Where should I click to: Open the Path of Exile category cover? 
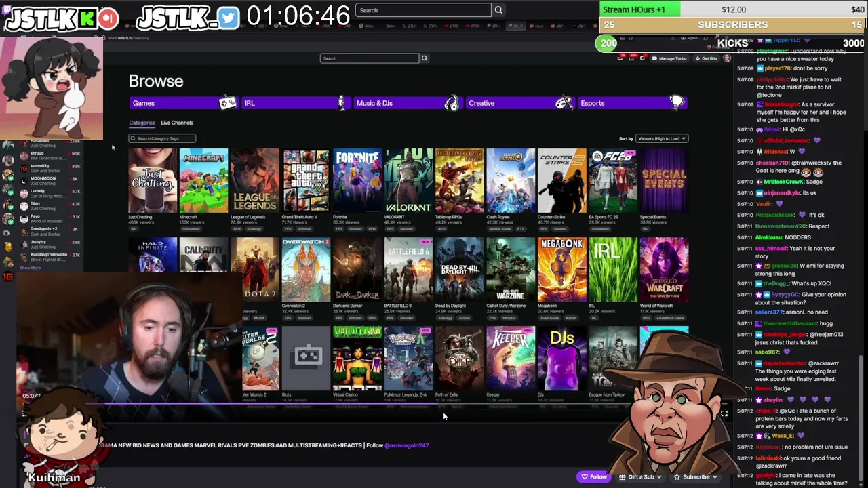click(x=459, y=358)
